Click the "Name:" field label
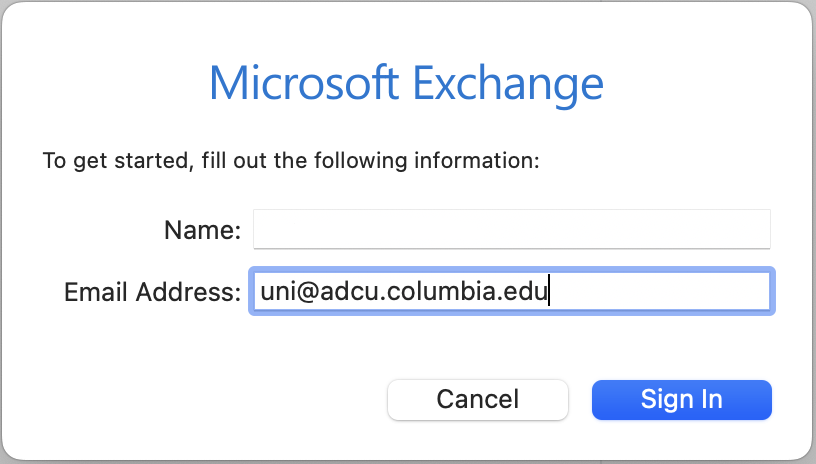The image size is (816, 464). (202, 230)
